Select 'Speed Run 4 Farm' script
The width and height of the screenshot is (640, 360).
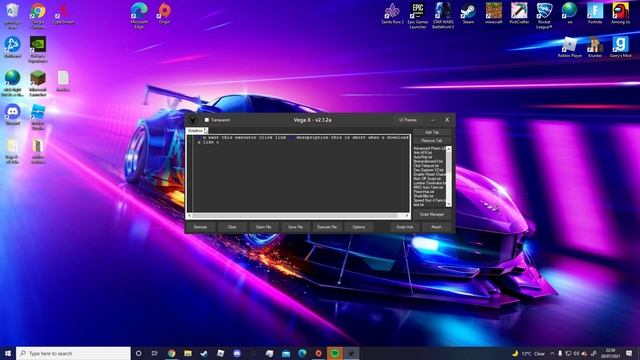click(x=429, y=200)
